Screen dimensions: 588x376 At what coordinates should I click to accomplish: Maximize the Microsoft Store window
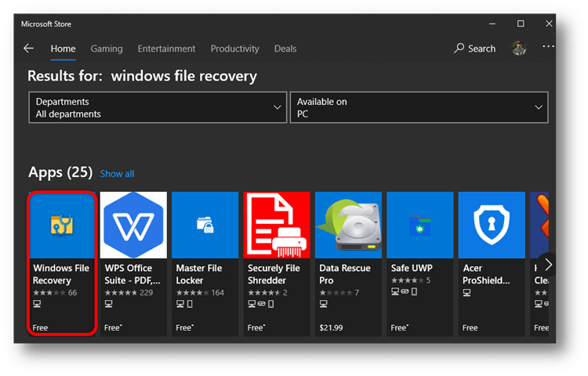pos(521,23)
